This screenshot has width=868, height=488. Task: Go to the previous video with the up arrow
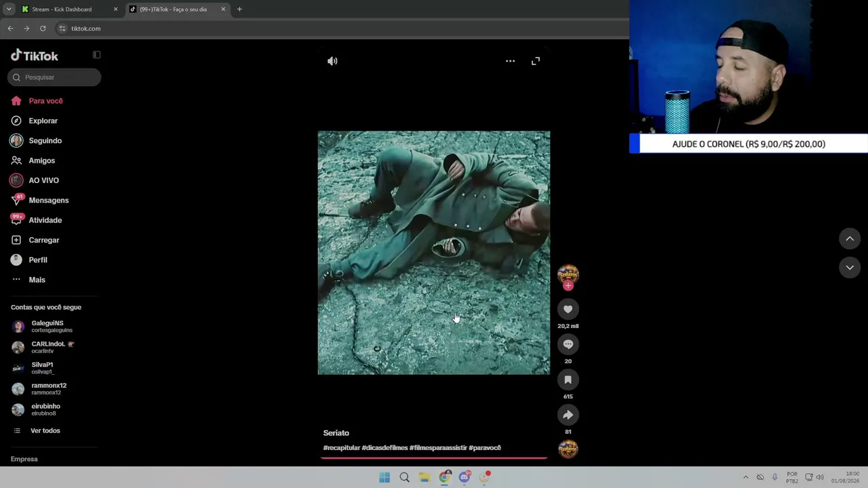pos(850,239)
